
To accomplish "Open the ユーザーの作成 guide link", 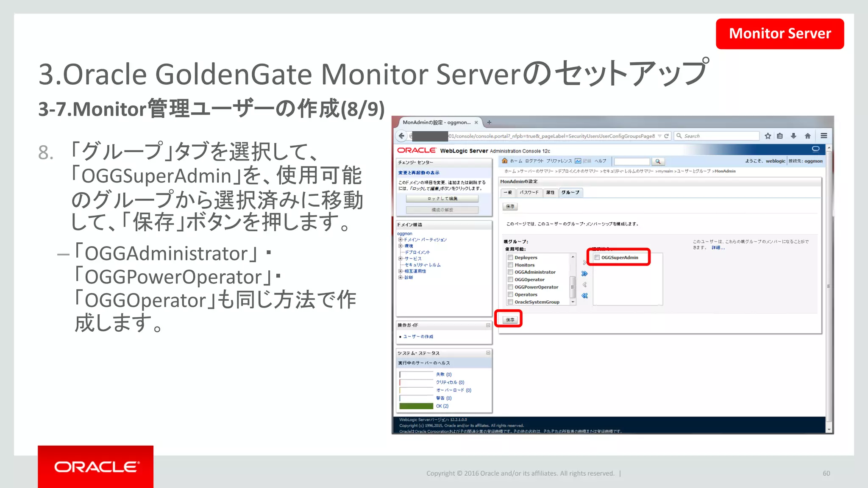I will click(418, 337).
